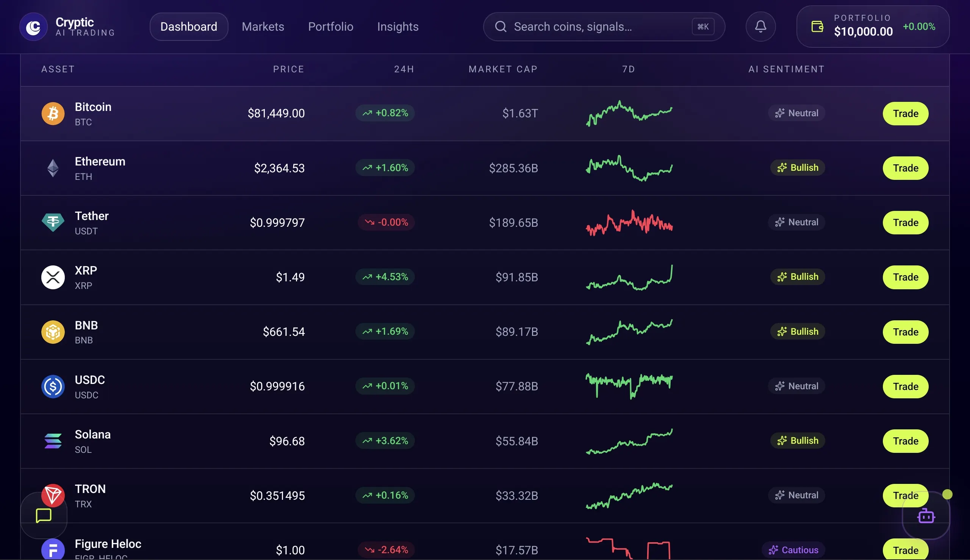The image size is (970, 560).
Task: Switch to the Dashboard tab
Action: 189,27
